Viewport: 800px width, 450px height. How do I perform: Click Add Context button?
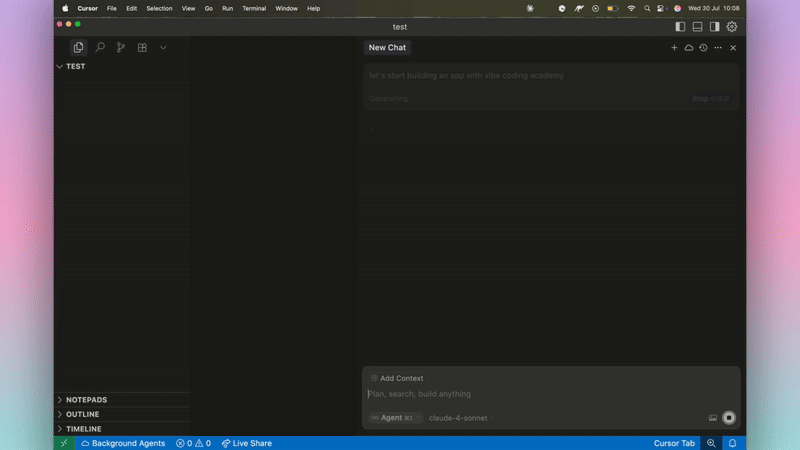(x=397, y=378)
